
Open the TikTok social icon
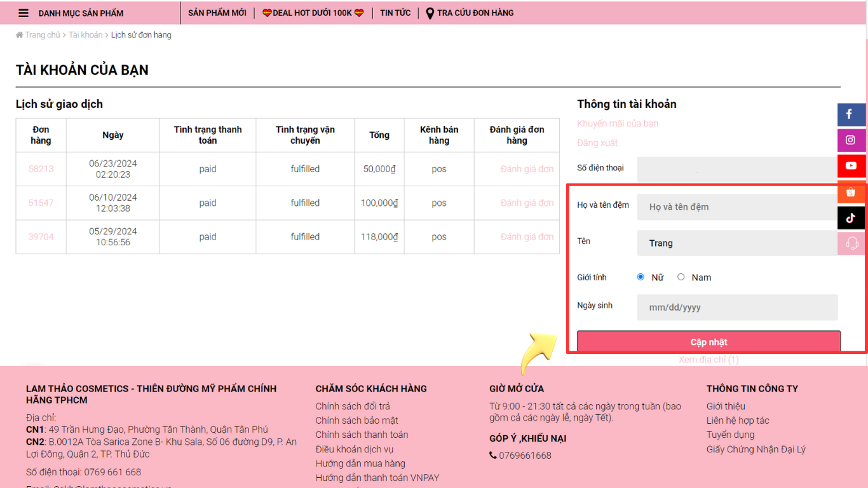(x=851, y=218)
